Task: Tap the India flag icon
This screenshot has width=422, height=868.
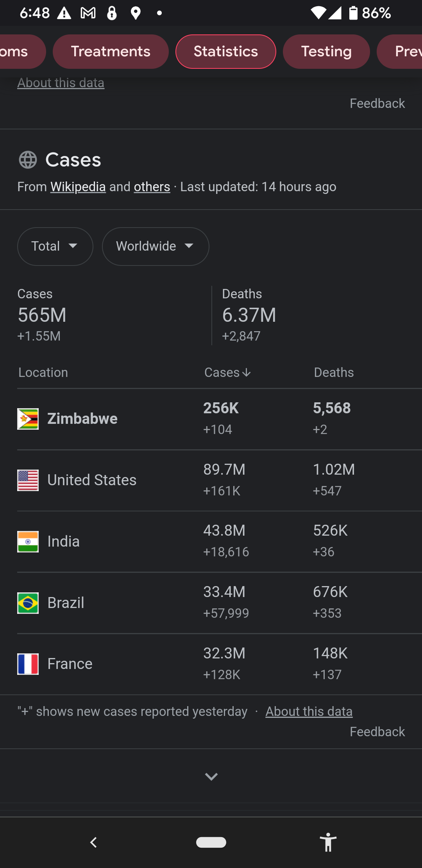Action: (28, 542)
